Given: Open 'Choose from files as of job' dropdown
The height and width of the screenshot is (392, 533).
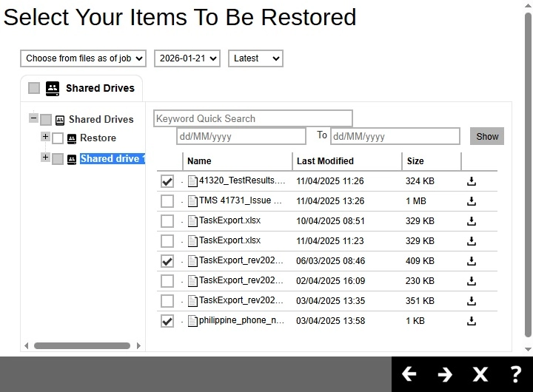Looking at the screenshot, I should (x=83, y=58).
